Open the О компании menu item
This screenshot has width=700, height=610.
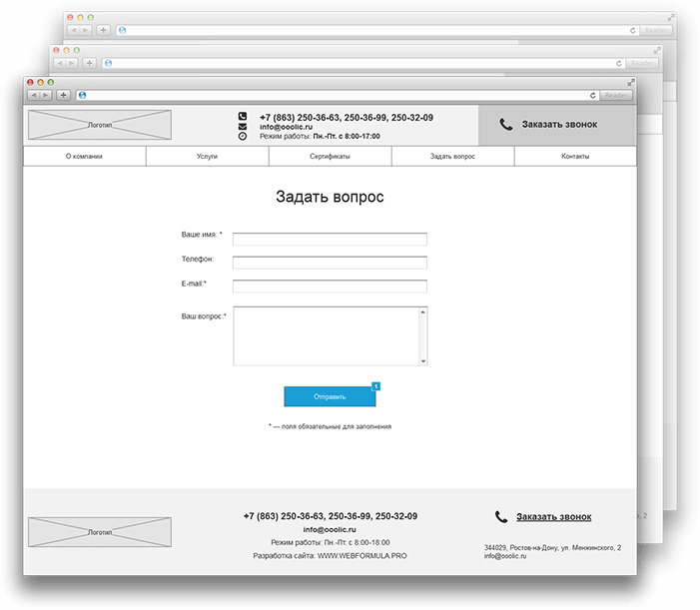pos(84,156)
